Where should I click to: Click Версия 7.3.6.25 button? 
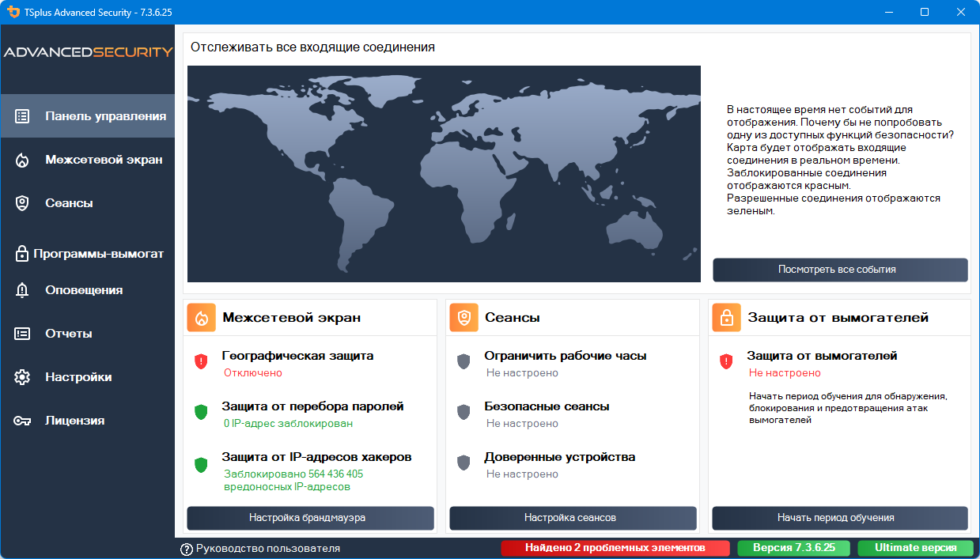click(793, 548)
